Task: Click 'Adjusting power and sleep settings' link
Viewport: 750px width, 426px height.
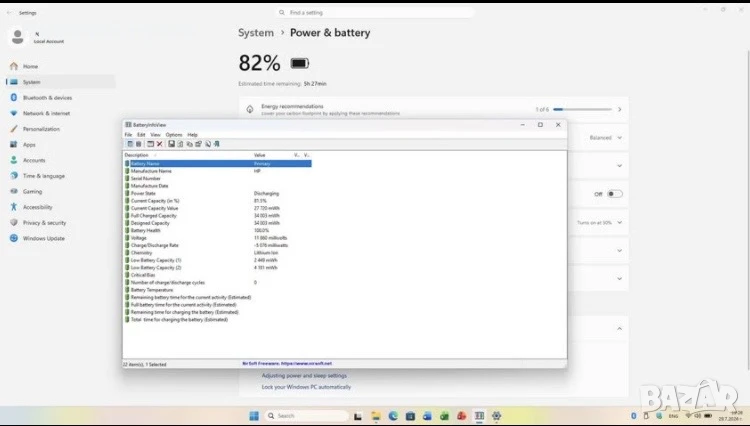Action: point(304,376)
